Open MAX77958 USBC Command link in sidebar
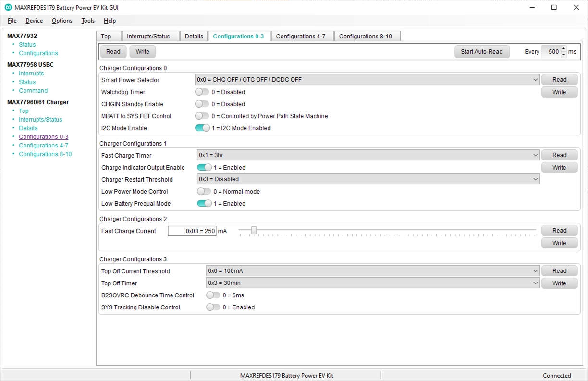This screenshot has height=381, width=588. (33, 91)
